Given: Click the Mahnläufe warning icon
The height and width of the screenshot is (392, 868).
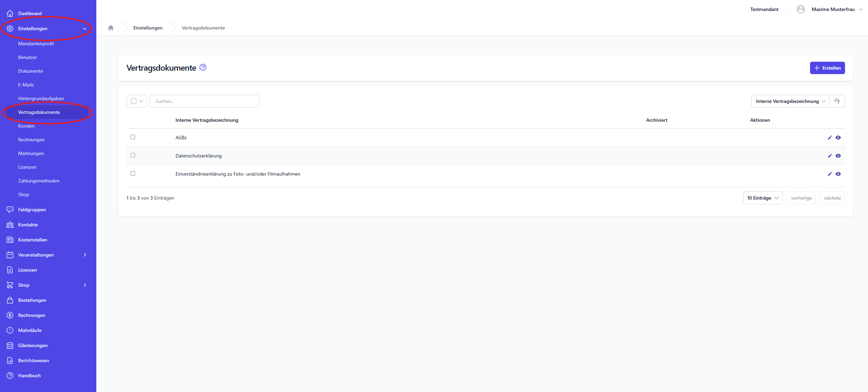Looking at the screenshot, I should pyautogui.click(x=10, y=330).
